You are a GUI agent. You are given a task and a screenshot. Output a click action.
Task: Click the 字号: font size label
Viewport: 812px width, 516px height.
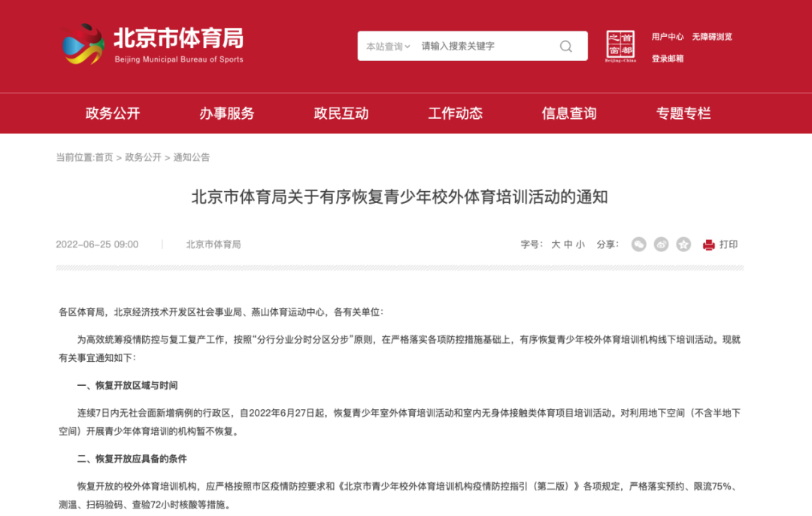(x=532, y=244)
